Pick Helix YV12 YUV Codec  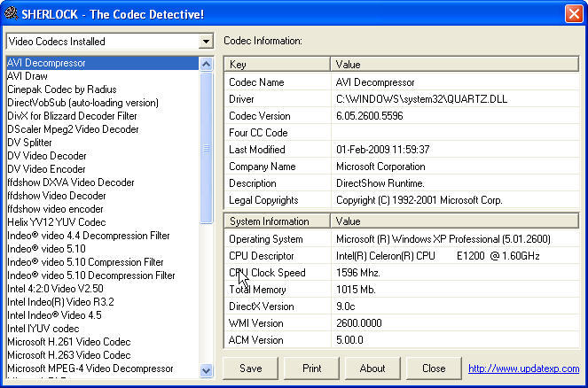coord(56,222)
